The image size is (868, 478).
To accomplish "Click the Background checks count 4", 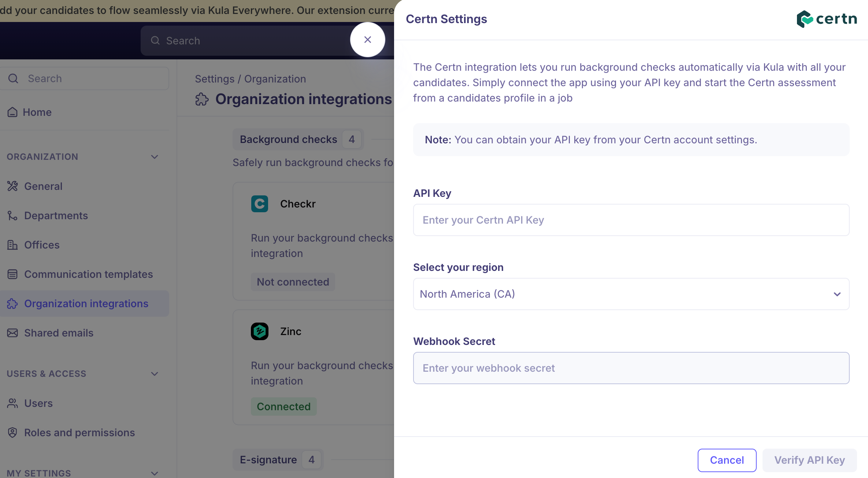I will pos(352,139).
